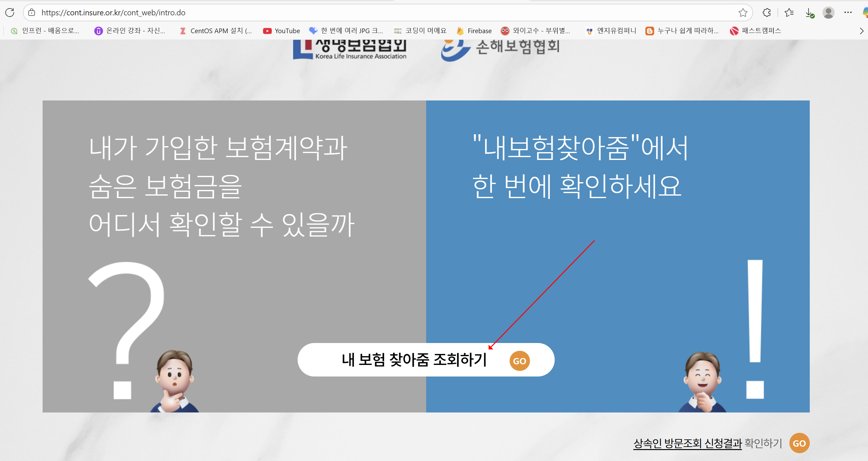The width and height of the screenshot is (868, 461).
Task: Click the site security lock icon
Action: (x=32, y=13)
